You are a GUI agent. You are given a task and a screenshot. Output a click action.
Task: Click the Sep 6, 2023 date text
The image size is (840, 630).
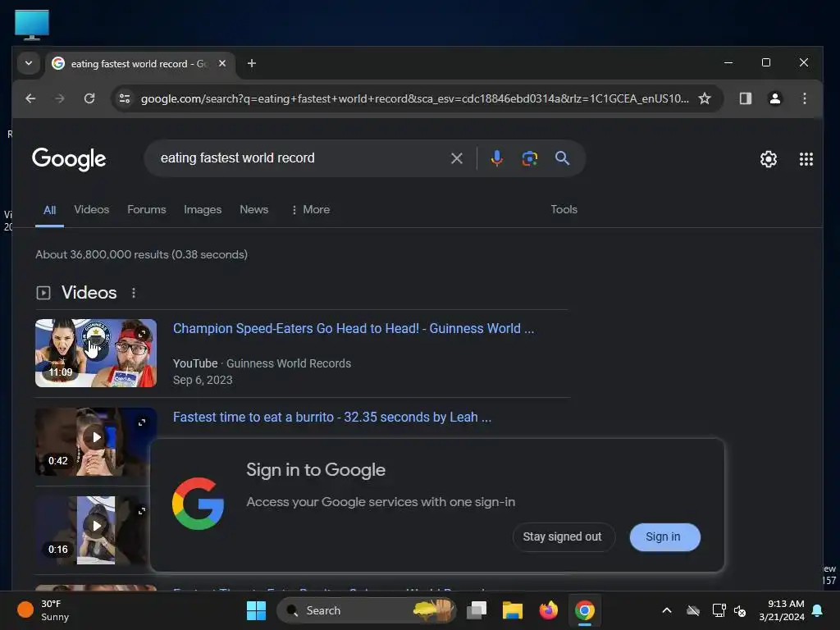[203, 380]
